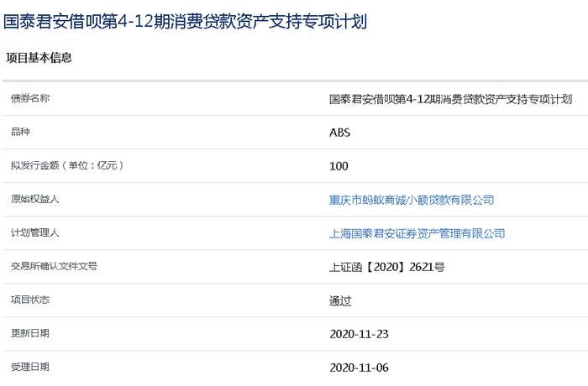Click the acceptance date 2020-11-06

359,368
